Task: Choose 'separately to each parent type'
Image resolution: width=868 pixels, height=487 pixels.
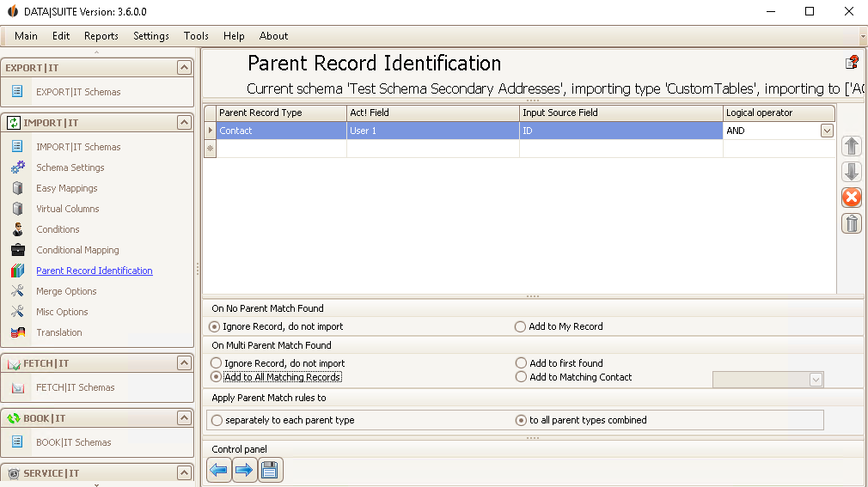Action: (217, 420)
